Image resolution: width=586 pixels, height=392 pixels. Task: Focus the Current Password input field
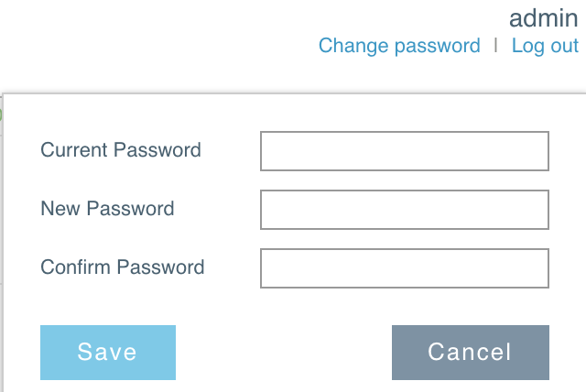point(405,151)
